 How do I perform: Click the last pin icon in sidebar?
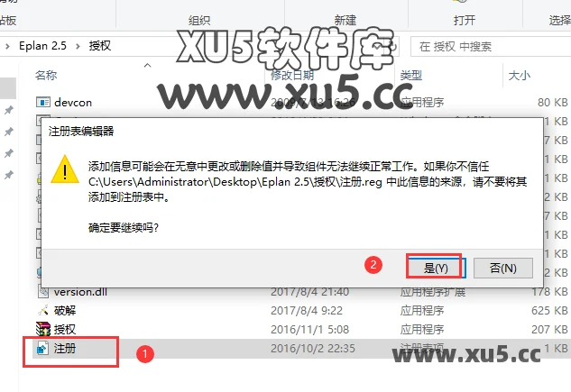tap(9, 175)
